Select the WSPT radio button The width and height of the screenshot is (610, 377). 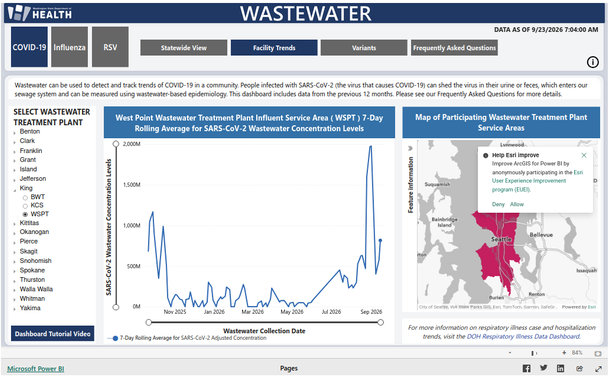25,214
